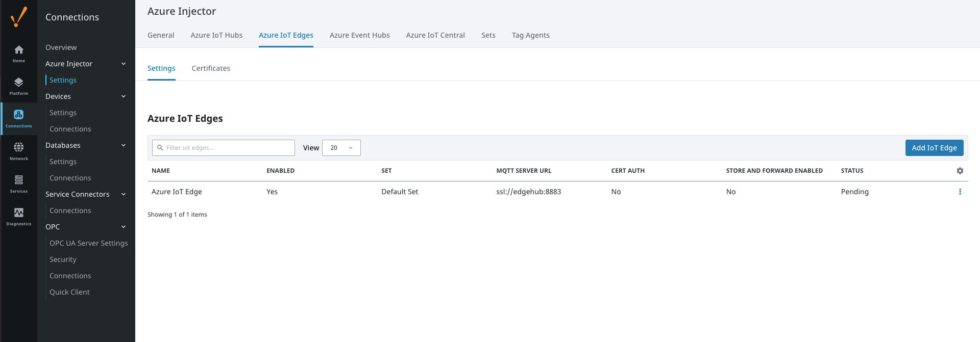Open the Diagnostics section icon
Screen dimensions: 980x342
(x=19, y=216)
